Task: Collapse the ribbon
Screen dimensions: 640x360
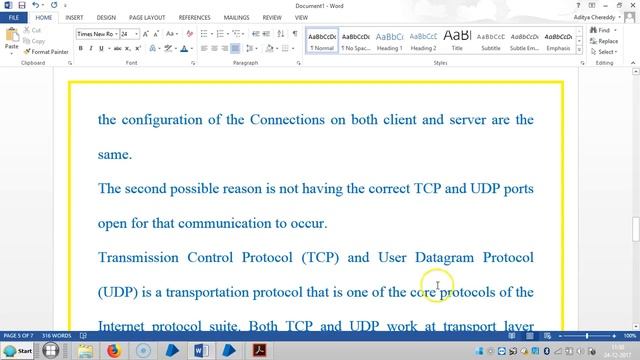Action: click(x=633, y=63)
